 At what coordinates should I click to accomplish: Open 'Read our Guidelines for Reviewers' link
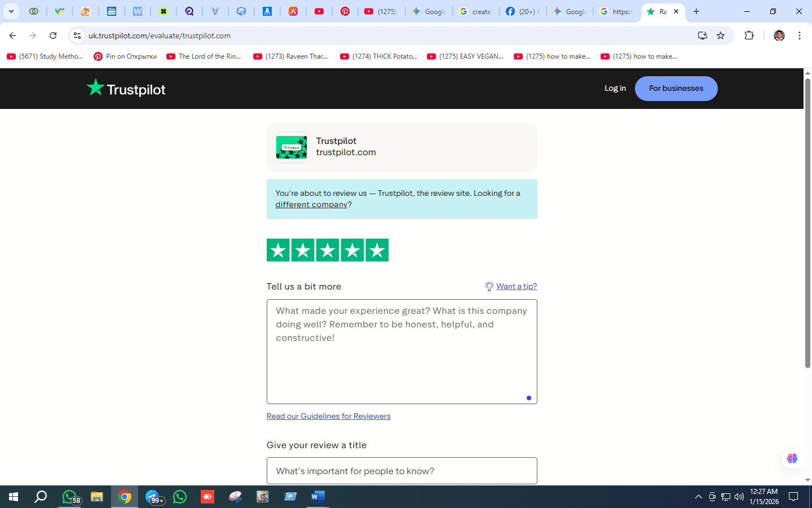coord(328,416)
